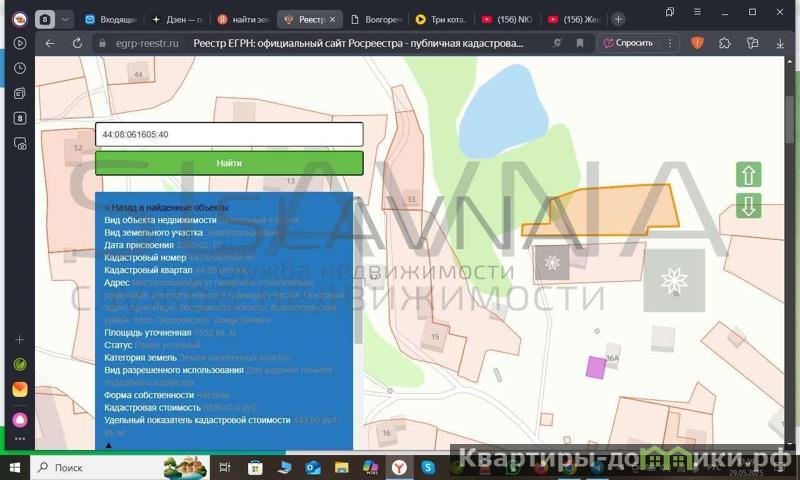Open the browser downloads icon
The image size is (800, 480).
click(779, 44)
